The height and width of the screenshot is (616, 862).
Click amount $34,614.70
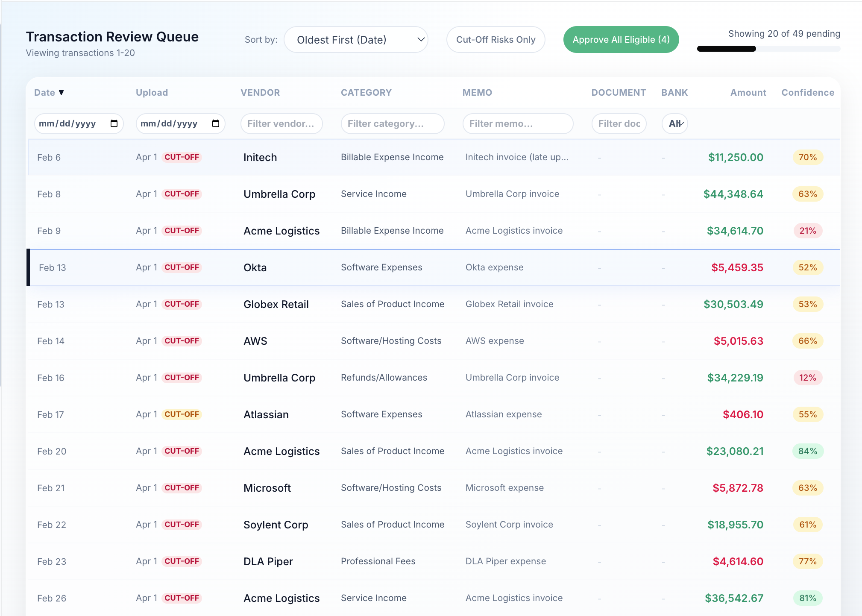[735, 231]
